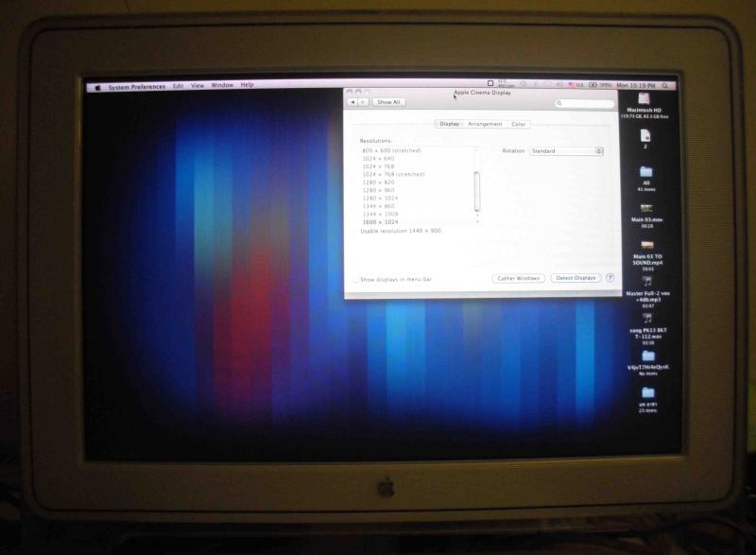Select the 'All' folder on desktop

click(x=646, y=172)
